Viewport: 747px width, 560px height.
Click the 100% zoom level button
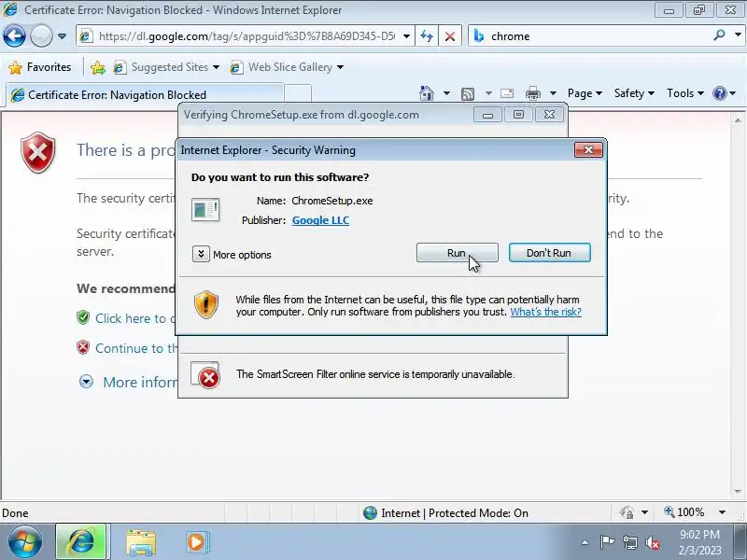coord(684,512)
